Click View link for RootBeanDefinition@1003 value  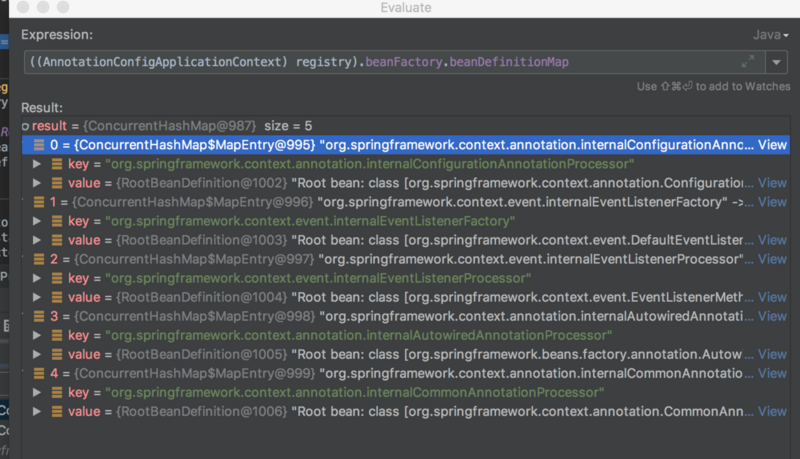(772, 240)
